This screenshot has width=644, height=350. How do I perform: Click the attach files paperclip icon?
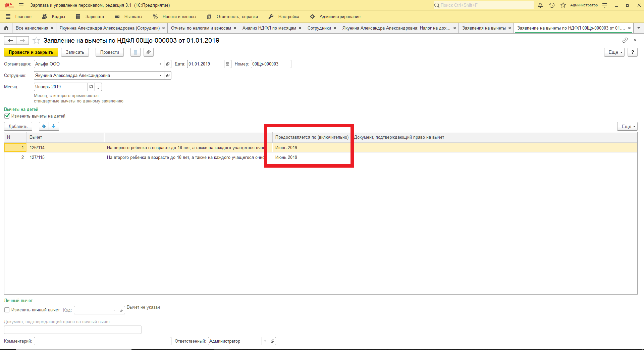149,52
